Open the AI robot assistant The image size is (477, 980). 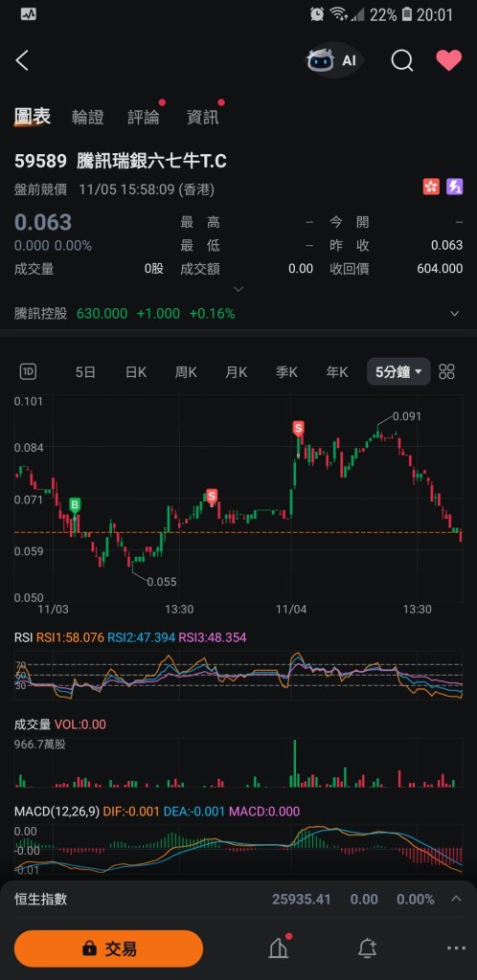333,60
